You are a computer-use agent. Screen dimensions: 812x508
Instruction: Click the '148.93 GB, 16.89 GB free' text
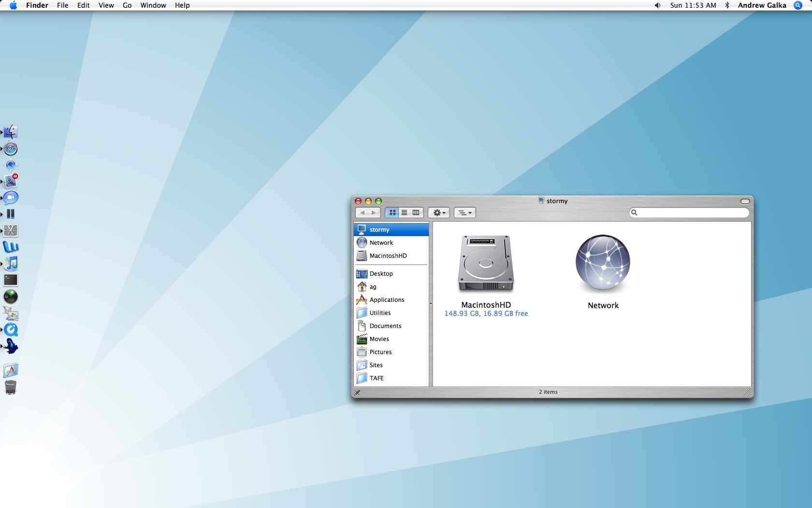(x=486, y=314)
